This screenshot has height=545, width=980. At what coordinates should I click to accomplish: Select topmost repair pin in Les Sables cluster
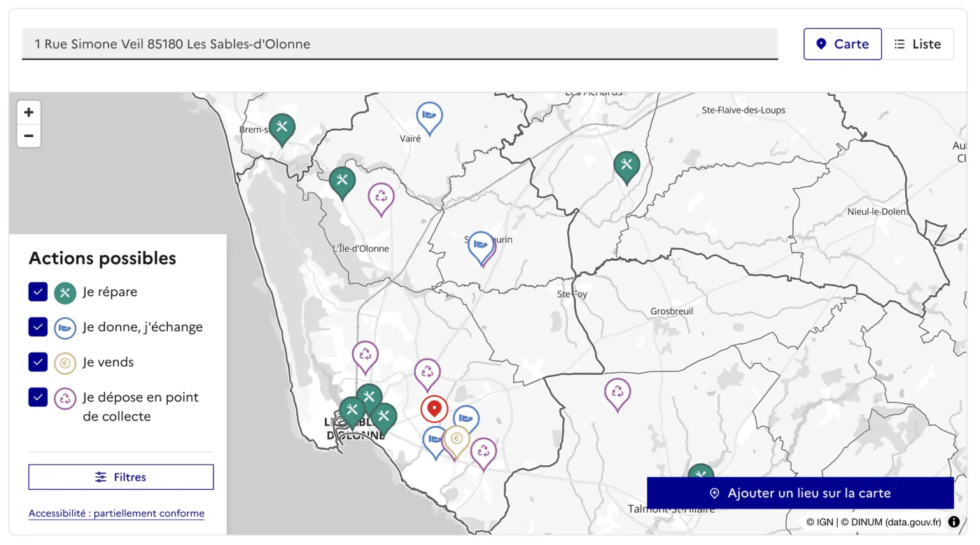[x=369, y=397]
